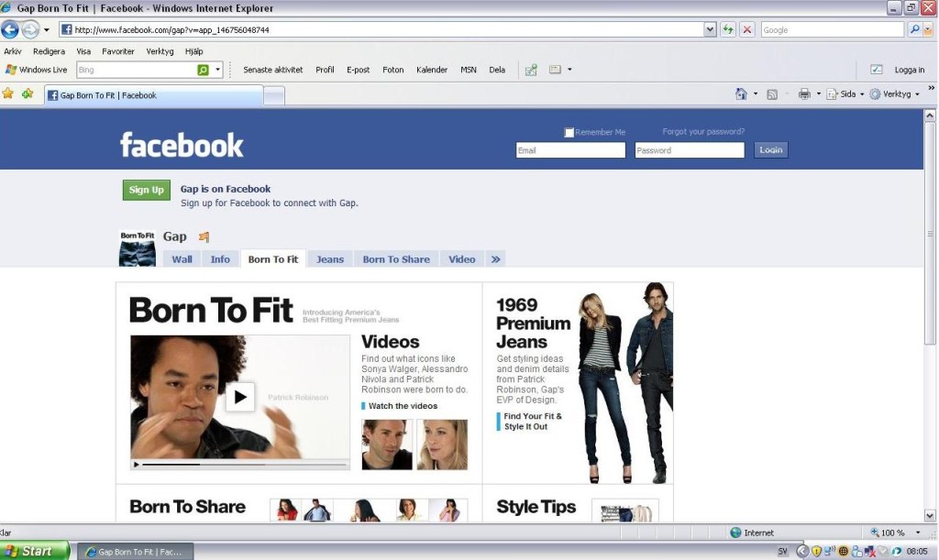This screenshot has width=939, height=560.
Task: Click the Add to Favorites star-plus icon
Action: click(x=28, y=93)
